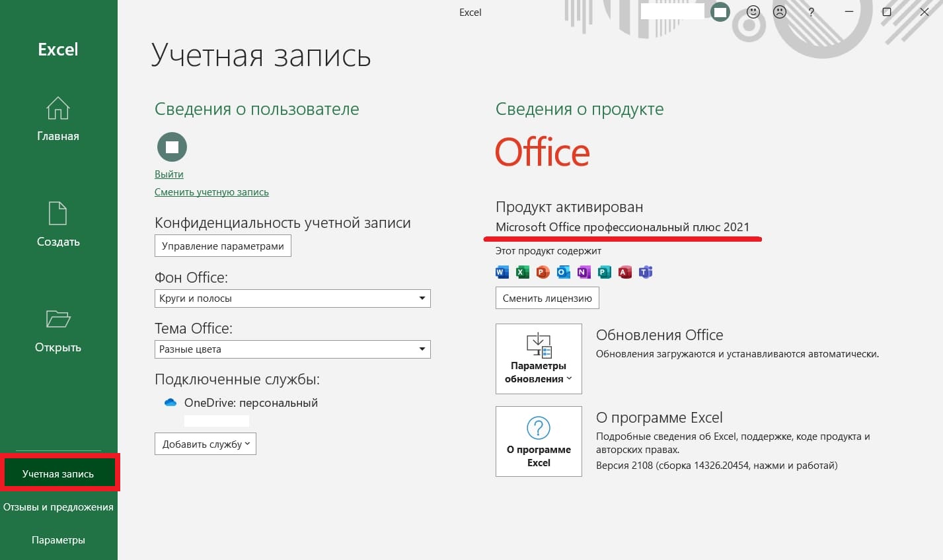This screenshot has height=560, width=943.
Task: Click the Teams app icon
Action: click(x=646, y=272)
